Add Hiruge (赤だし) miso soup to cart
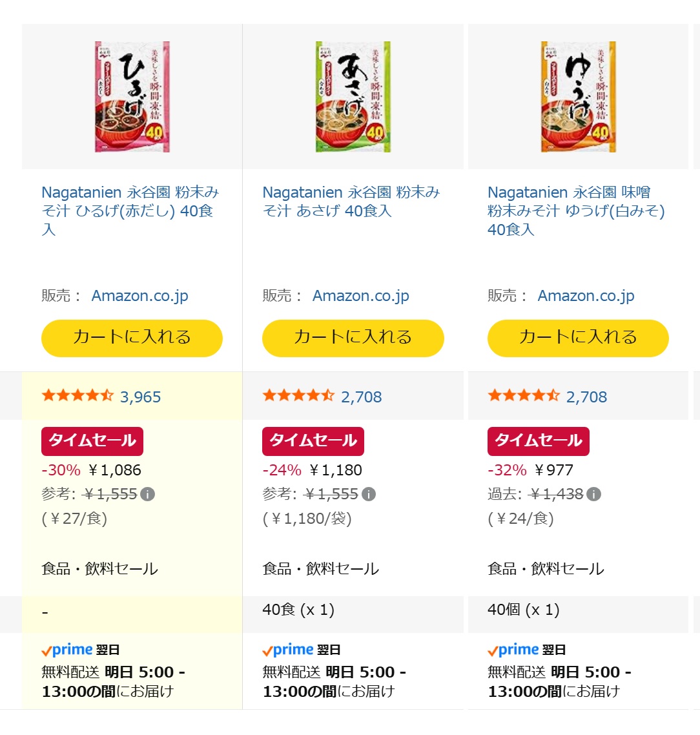Viewport: 700px width, 735px height. pos(132,338)
